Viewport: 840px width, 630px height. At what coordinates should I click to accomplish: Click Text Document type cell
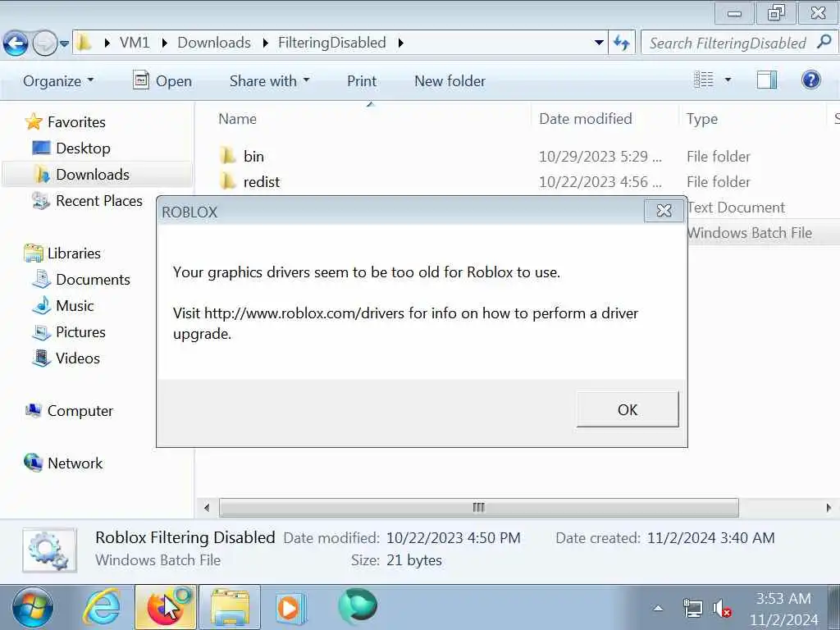(x=736, y=208)
